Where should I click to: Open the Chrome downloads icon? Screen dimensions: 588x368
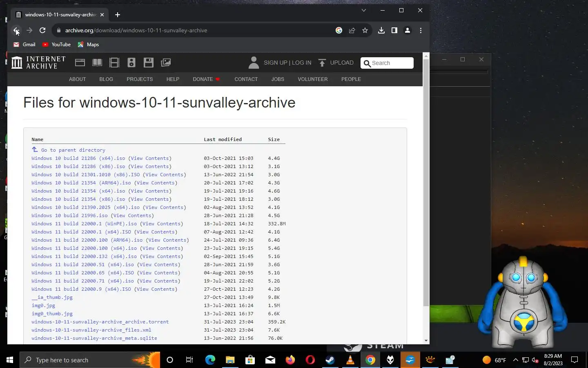pyautogui.click(x=381, y=30)
